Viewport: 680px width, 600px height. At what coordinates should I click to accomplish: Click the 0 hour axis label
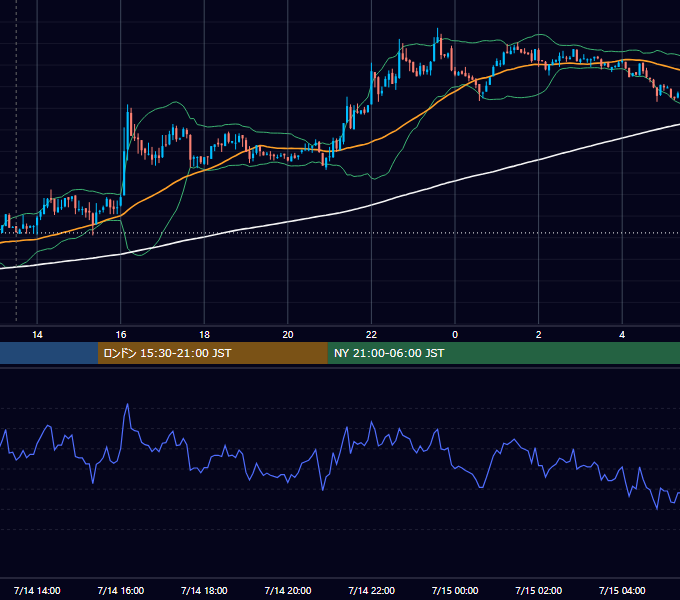coord(455,335)
